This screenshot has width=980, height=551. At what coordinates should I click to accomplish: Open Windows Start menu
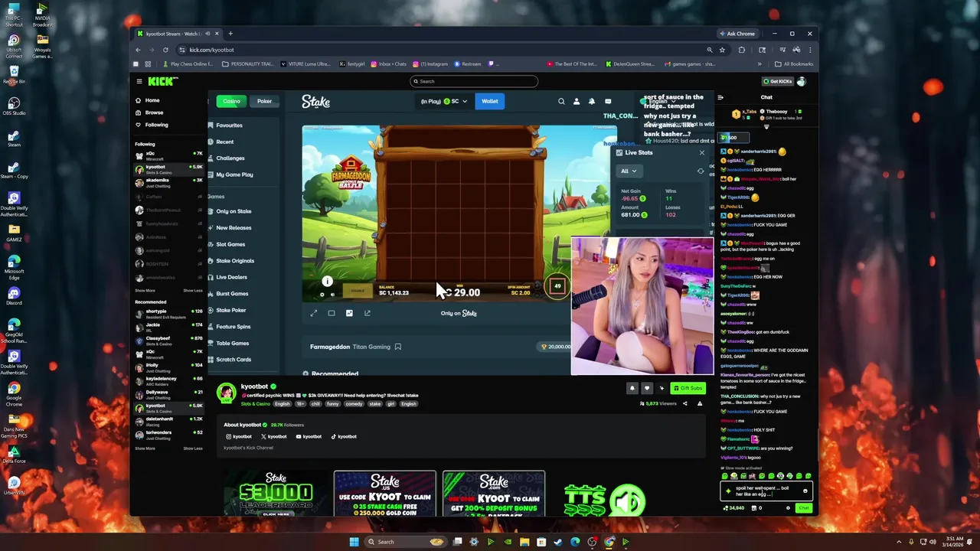tap(354, 542)
